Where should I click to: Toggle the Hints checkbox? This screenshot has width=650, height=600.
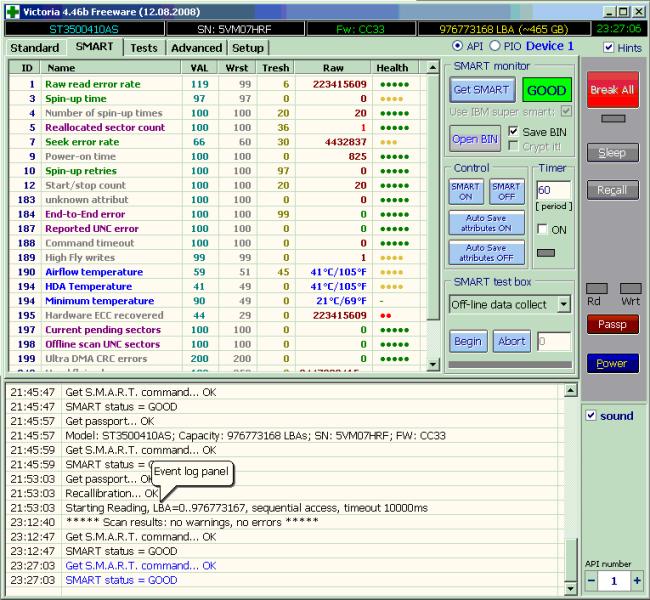610,47
